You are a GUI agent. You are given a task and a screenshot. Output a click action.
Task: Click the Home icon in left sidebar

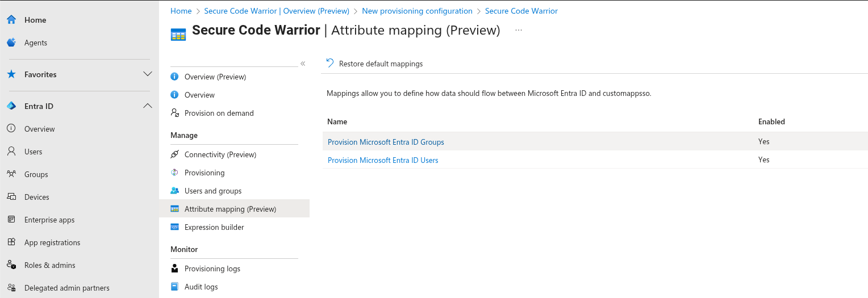click(x=11, y=20)
